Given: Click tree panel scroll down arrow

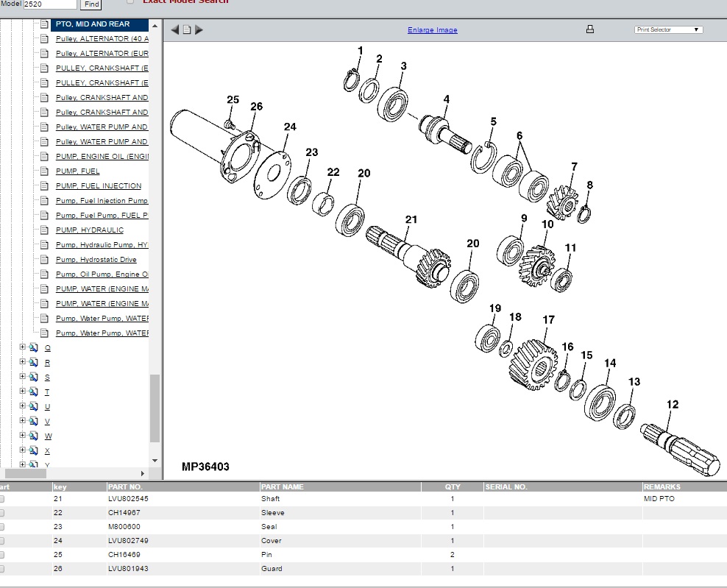Looking at the screenshot, I should [x=155, y=461].
